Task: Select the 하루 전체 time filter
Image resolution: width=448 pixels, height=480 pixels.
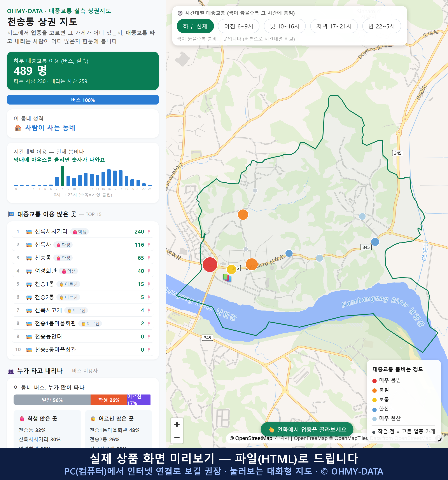Action: point(195,26)
